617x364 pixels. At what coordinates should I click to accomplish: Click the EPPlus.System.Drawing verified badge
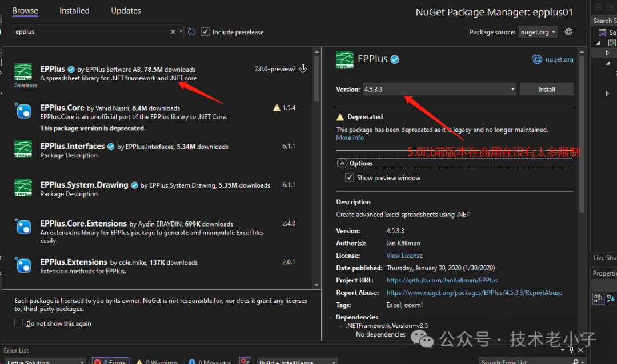[x=135, y=185]
